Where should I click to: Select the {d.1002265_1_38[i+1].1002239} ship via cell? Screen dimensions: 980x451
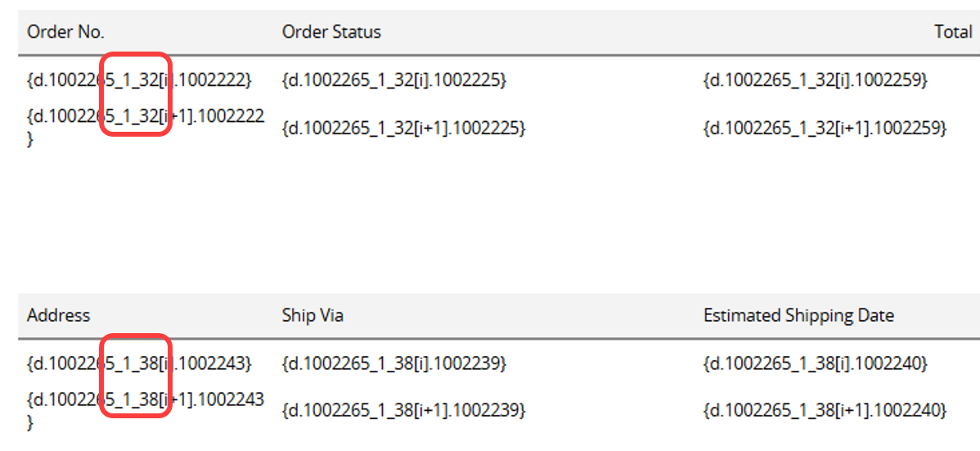(404, 411)
